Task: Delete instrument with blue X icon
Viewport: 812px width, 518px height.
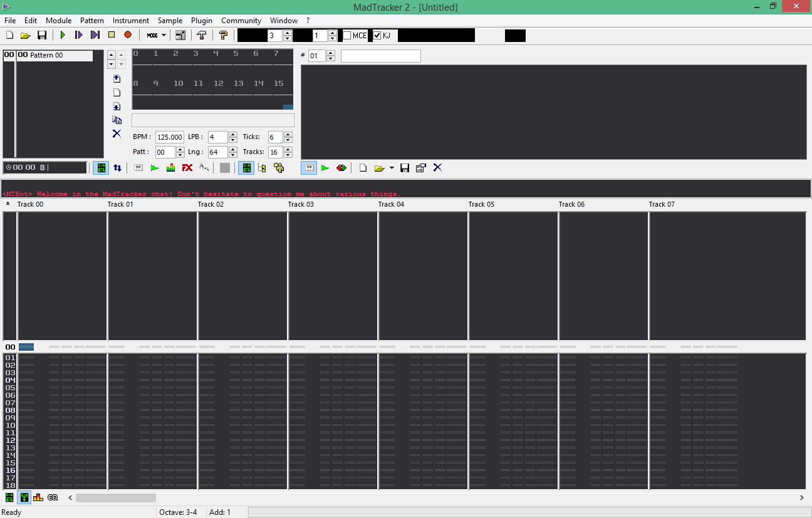Action: (x=437, y=168)
